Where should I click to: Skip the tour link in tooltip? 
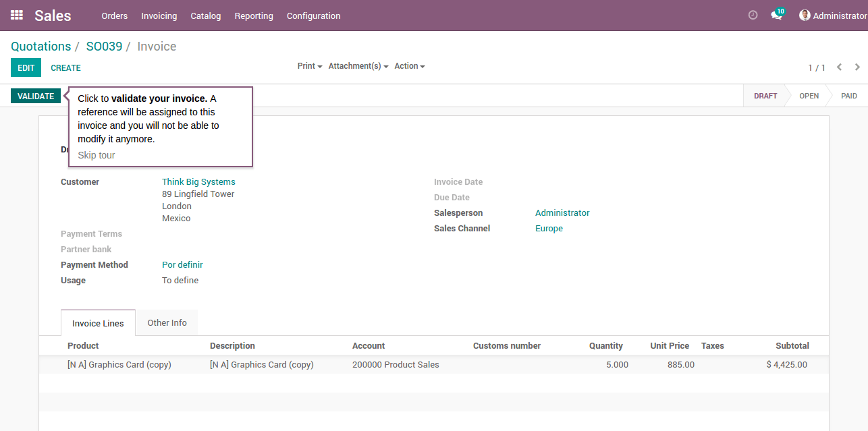click(x=97, y=155)
